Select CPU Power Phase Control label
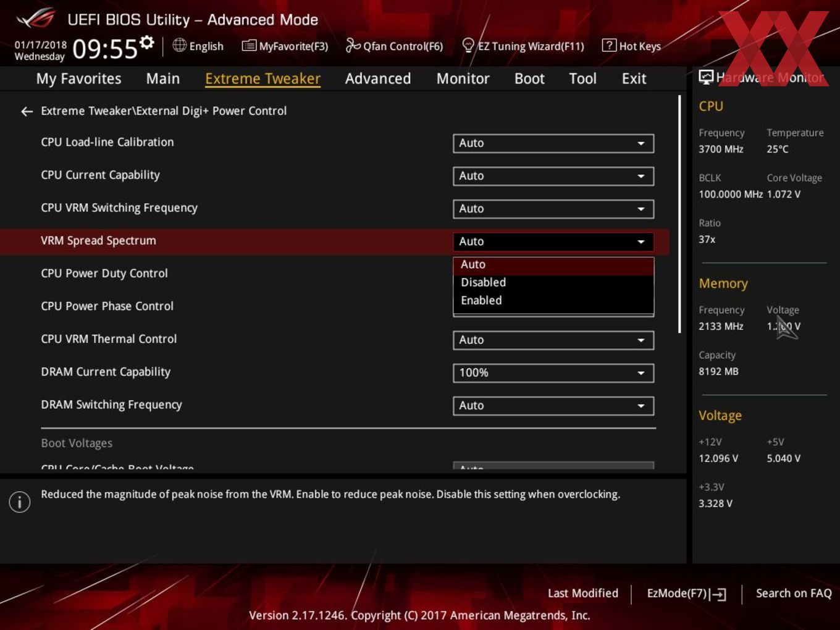 tap(107, 306)
